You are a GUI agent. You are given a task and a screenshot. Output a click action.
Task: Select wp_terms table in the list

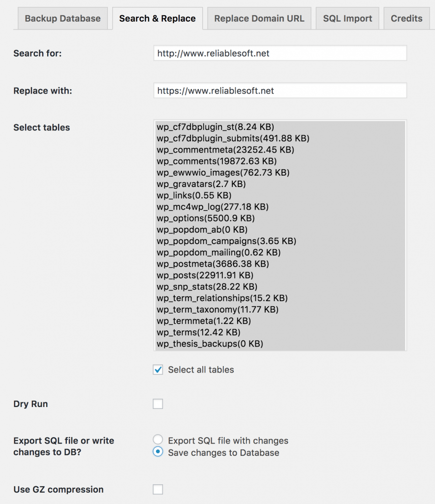(x=198, y=332)
